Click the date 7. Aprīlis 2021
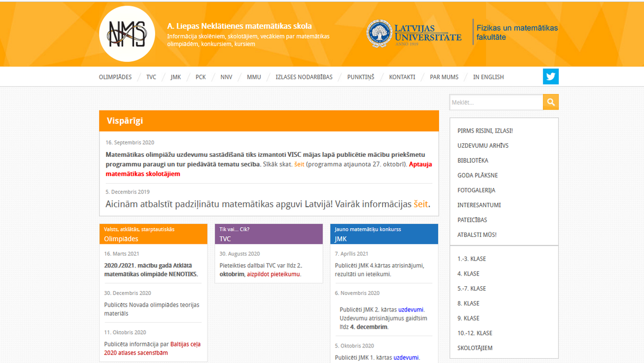644x363 pixels. [352, 254]
